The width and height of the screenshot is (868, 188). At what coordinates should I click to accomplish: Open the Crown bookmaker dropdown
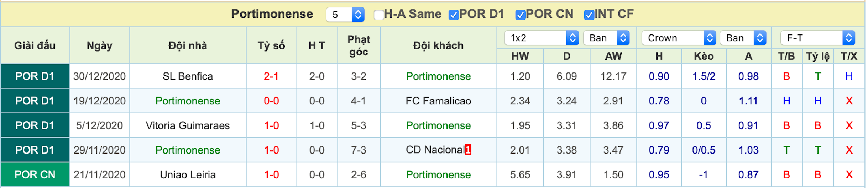[x=679, y=38]
